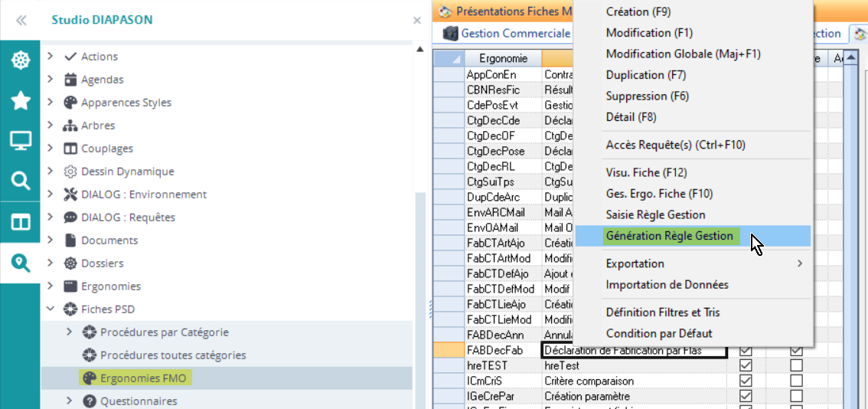Viewport: 868px width, 409px height.
Task: Click the Ergonomie column header
Action: [x=503, y=58]
